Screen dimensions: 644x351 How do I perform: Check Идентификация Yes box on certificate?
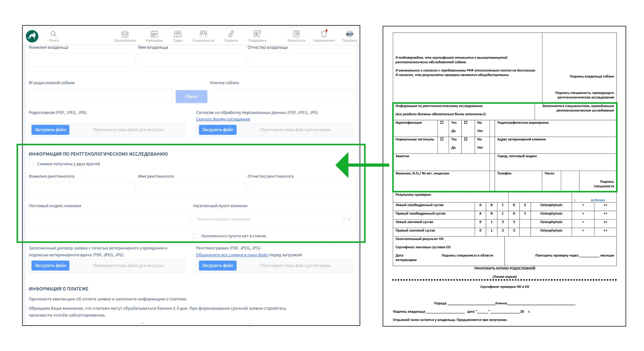[442, 122]
